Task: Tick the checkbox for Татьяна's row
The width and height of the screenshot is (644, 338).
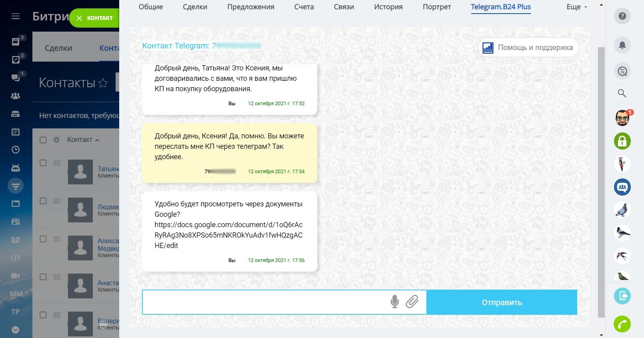Action: pos(43,163)
